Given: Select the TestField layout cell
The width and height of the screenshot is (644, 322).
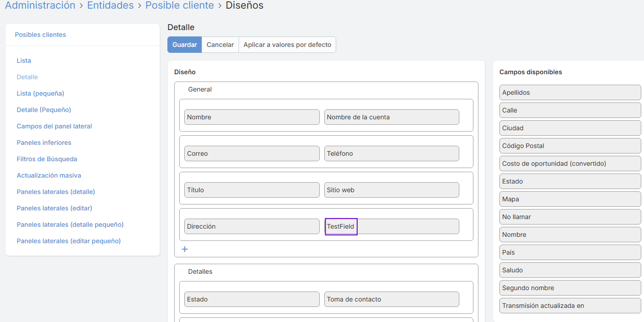Looking at the screenshot, I should click(391, 226).
